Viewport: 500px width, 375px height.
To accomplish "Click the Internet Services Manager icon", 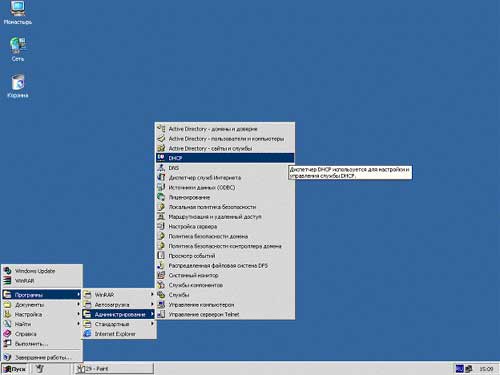I will point(161,177).
